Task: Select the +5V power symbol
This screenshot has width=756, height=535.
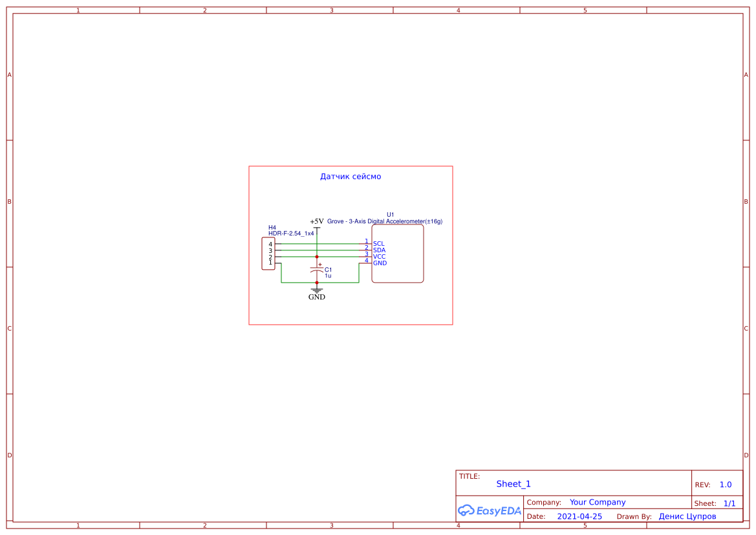Action: [317, 226]
